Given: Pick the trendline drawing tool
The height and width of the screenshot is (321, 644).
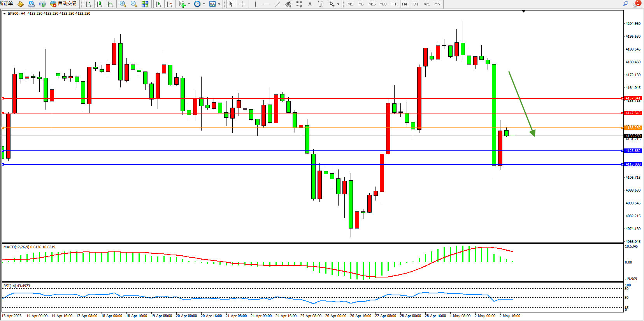Looking at the screenshot, I should point(277,4).
